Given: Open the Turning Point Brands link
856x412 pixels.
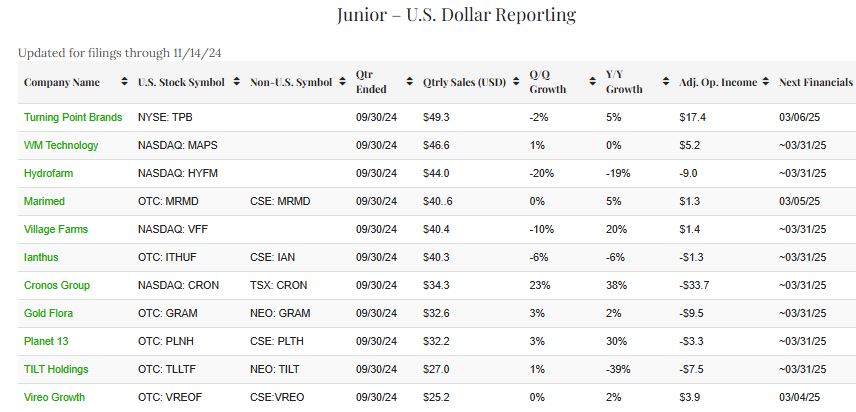Looking at the screenshot, I should point(73,117).
